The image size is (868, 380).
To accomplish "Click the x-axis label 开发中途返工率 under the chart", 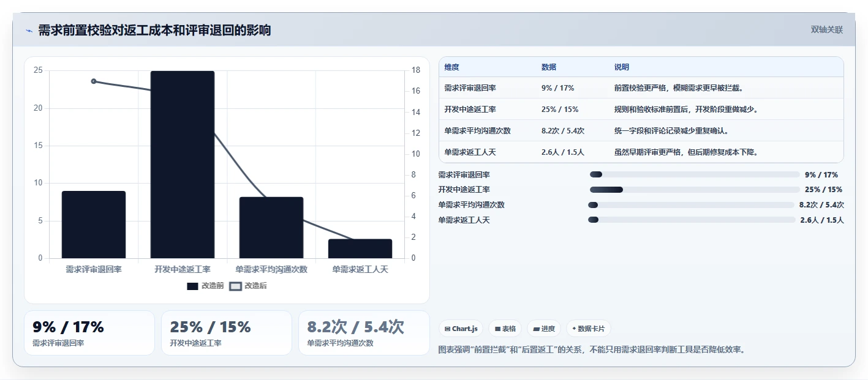I will tap(183, 269).
